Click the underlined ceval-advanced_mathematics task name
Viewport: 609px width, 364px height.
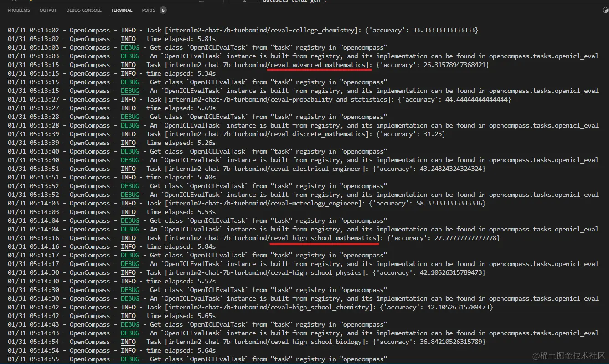(x=318, y=65)
